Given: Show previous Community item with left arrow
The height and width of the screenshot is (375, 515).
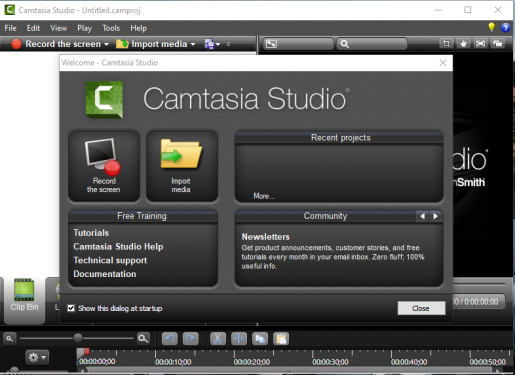Looking at the screenshot, I should coord(422,216).
